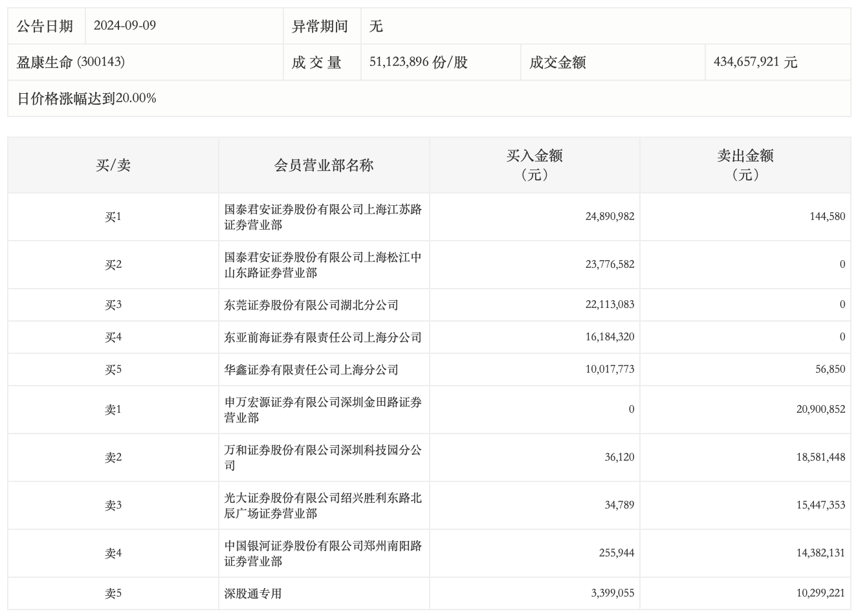Viewport: 858px width, 616px height.
Task: Click the 卖出金额 column header
Action: [745, 165]
